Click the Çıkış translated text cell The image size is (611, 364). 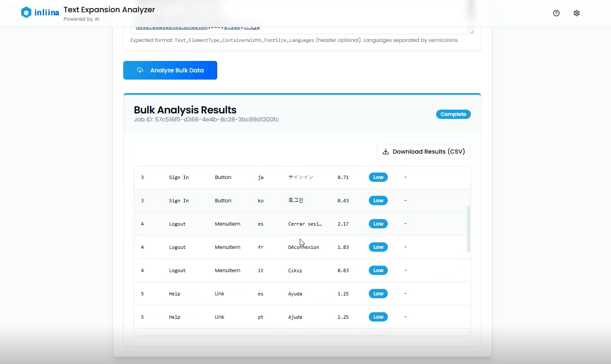(295, 270)
